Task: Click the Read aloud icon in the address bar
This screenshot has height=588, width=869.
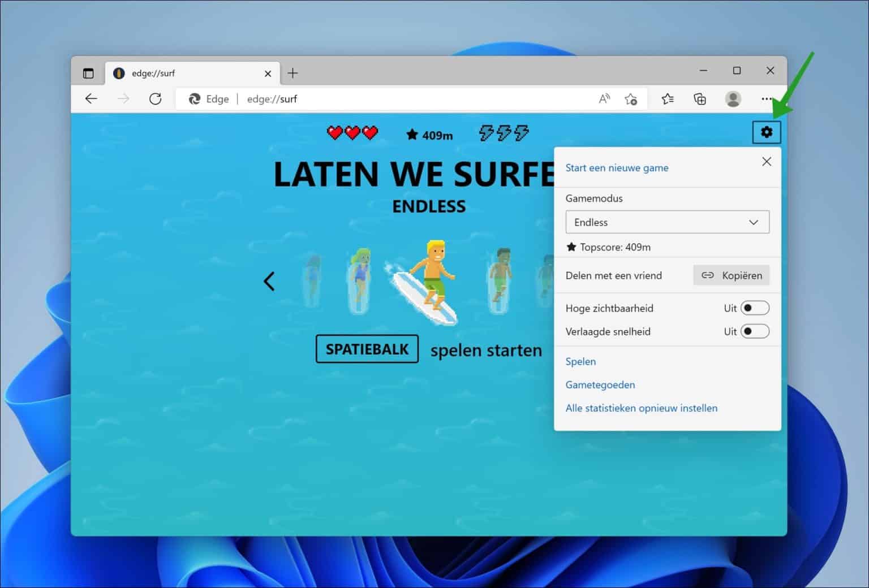Action: coord(604,98)
